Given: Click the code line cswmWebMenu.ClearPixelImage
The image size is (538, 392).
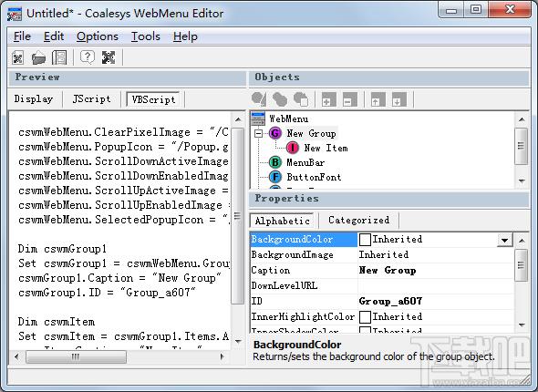Looking at the screenshot, I should pyautogui.click(x=123, y=132).
